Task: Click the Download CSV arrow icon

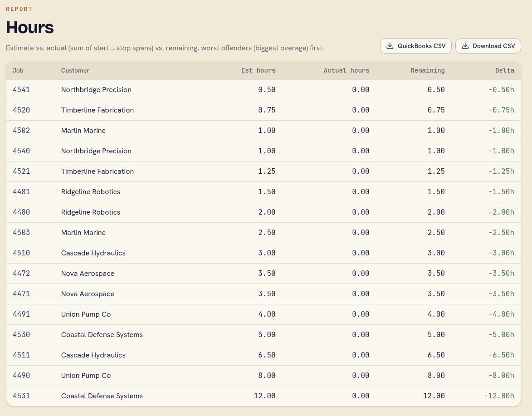Action: [465, 46]
